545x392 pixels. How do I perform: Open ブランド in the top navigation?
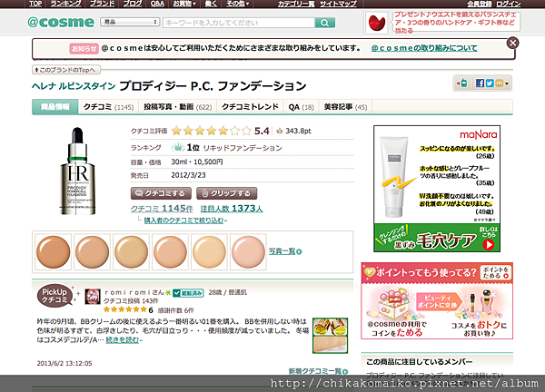click(102, 4)
